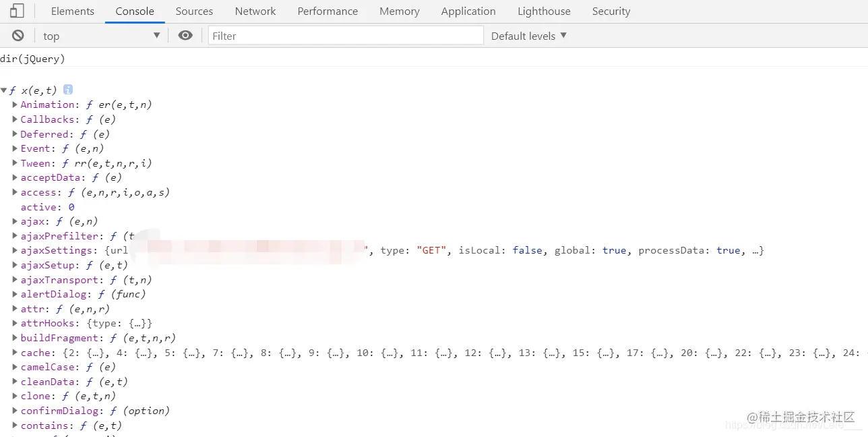Expand the buildFragment property
The height and width of the screenshot is (437, 868).
tap(15, 338)
